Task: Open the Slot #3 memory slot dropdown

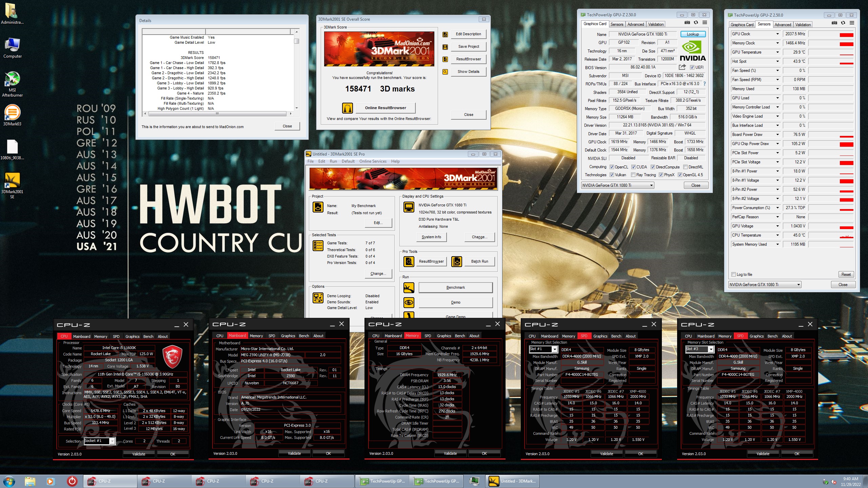Action: point(700,349)
